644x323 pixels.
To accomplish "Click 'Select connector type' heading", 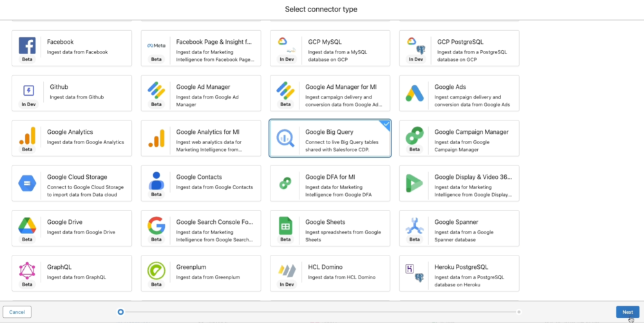I will (x=321, y=9).
